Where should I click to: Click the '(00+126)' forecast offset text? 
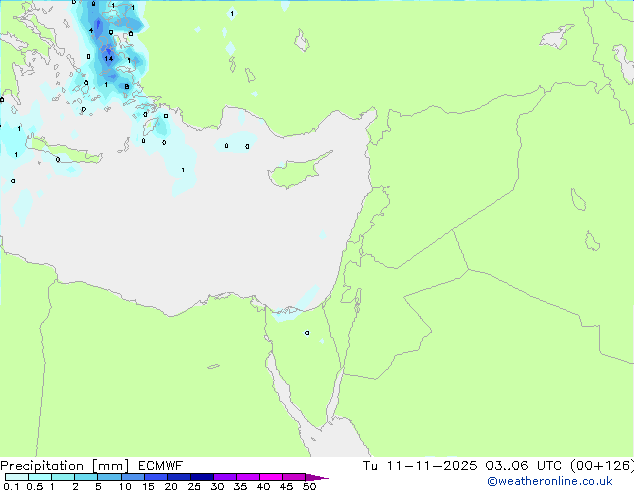[602, 466]
